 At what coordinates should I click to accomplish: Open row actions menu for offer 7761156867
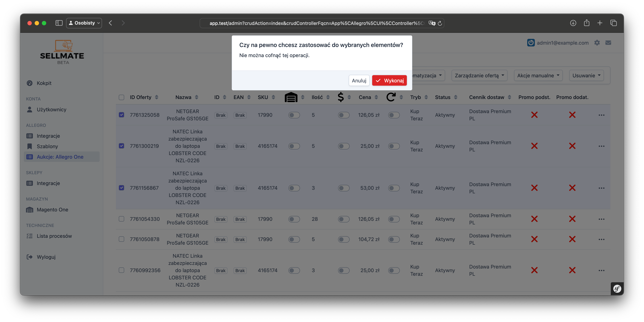click(x=602, y=188)
